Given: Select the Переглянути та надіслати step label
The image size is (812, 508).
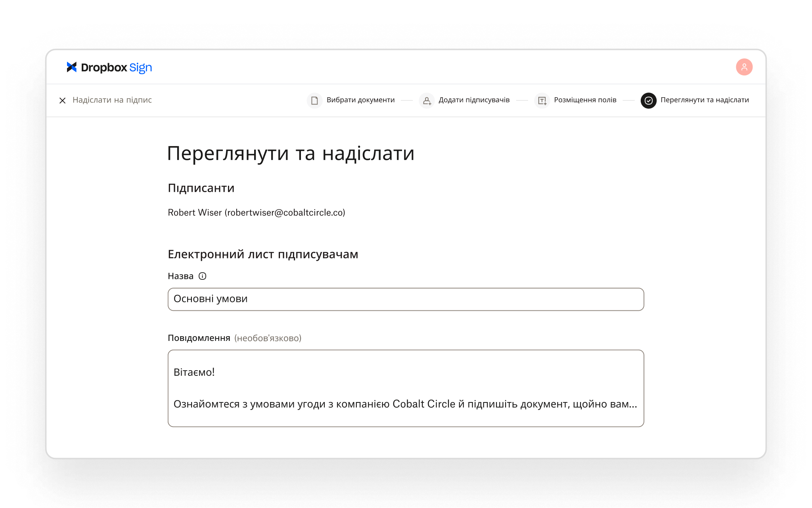Looking at the screenshot, I should tap(705, 100).
